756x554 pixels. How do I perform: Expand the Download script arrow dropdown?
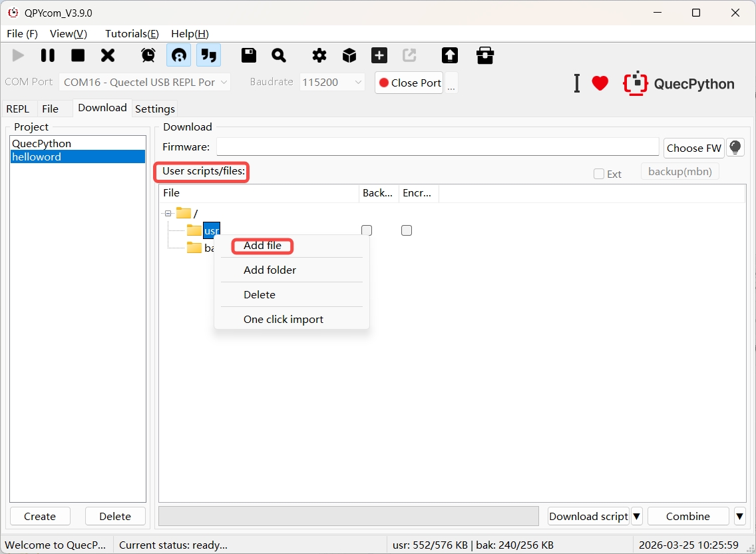636,516
